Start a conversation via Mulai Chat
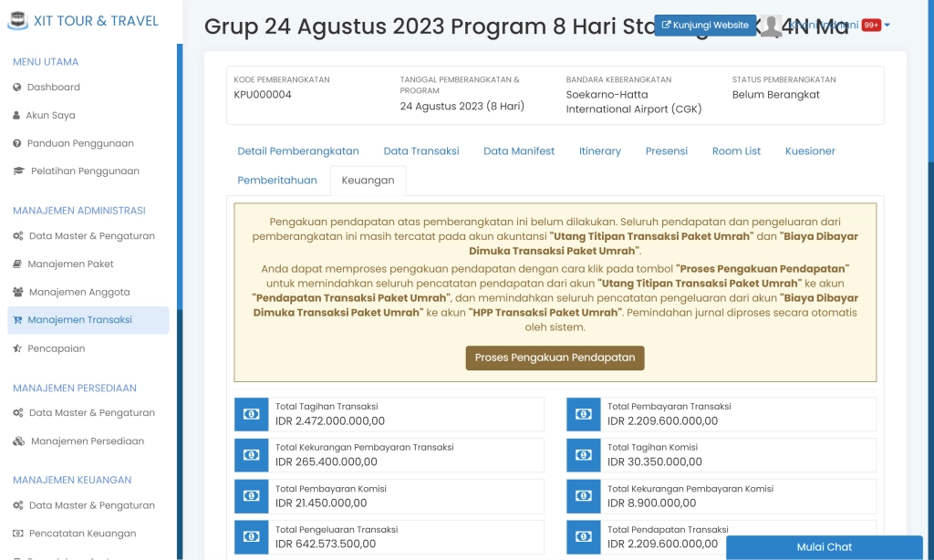Image resolution: width=934 pixels, height=560 pixels. tap(824, 546)
